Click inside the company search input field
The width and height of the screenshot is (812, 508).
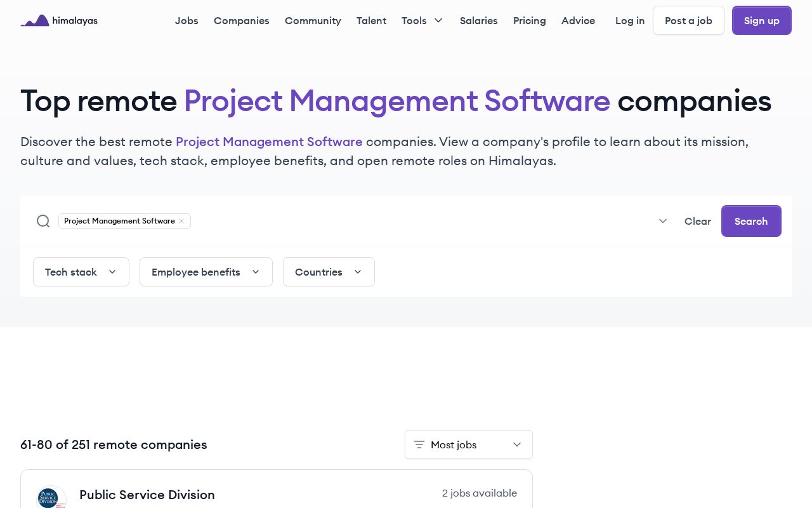pos(419,221)
